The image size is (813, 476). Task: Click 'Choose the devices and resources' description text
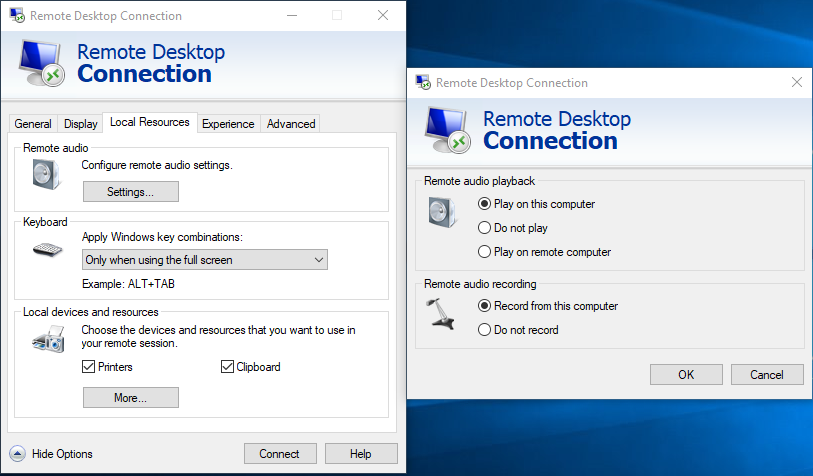tap(218, 336)
